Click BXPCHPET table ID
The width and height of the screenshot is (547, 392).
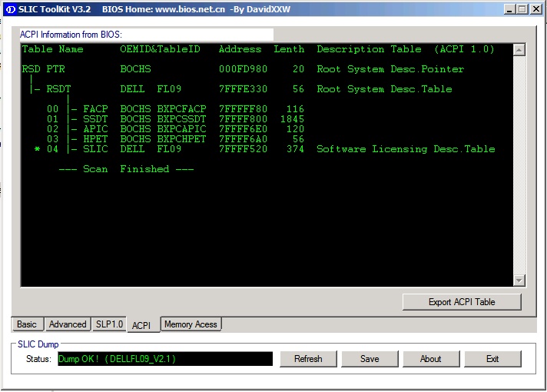point(181,139)
